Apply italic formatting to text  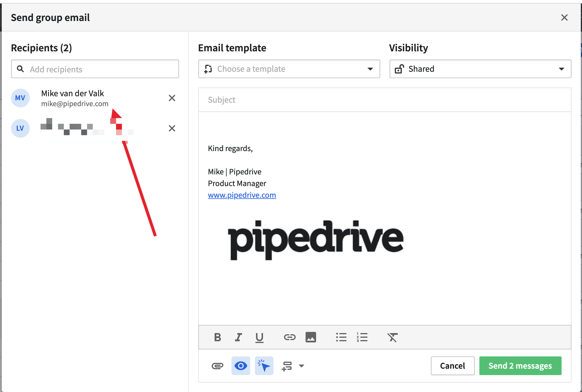pyautogui.click(x=238, y=337)
